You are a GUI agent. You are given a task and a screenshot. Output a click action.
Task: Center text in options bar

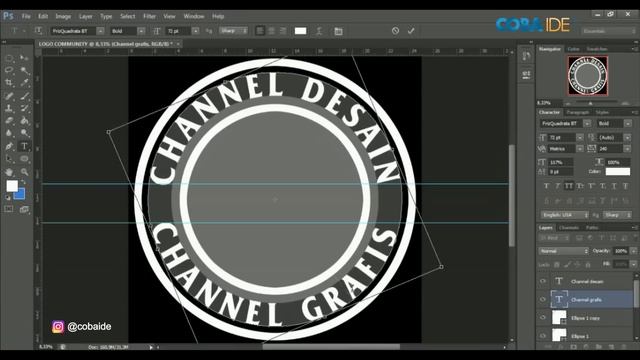[271, 31]
